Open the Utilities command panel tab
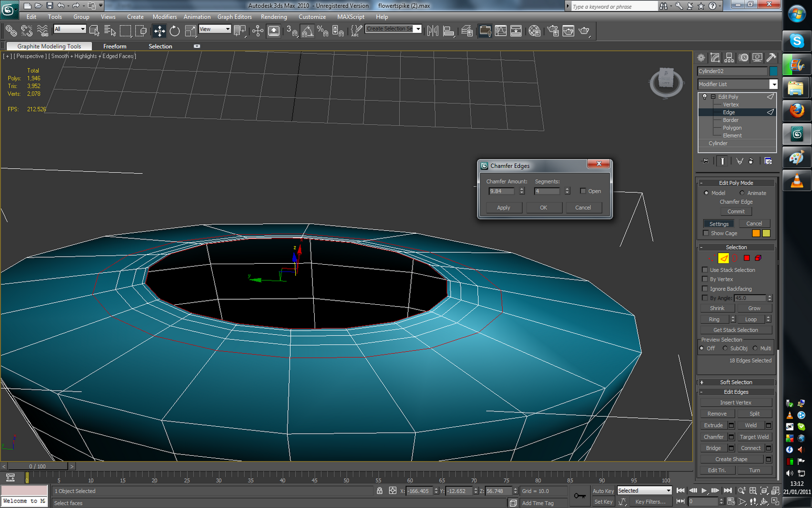 point(771,58)
